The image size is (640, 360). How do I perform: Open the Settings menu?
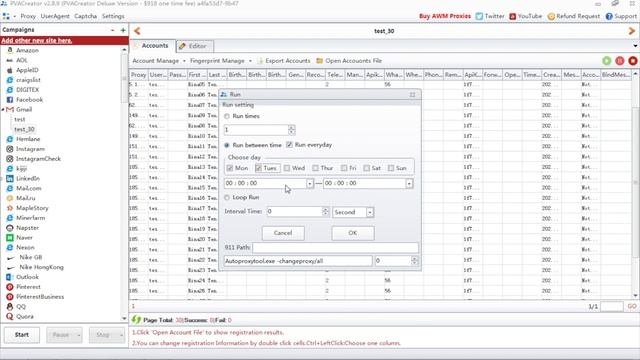tap(113, 16)
